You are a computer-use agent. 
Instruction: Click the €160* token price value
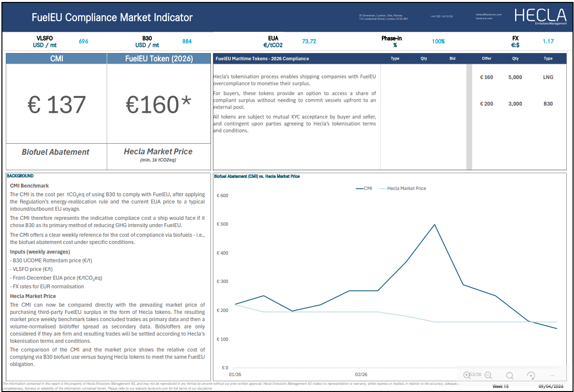(158, 105)
